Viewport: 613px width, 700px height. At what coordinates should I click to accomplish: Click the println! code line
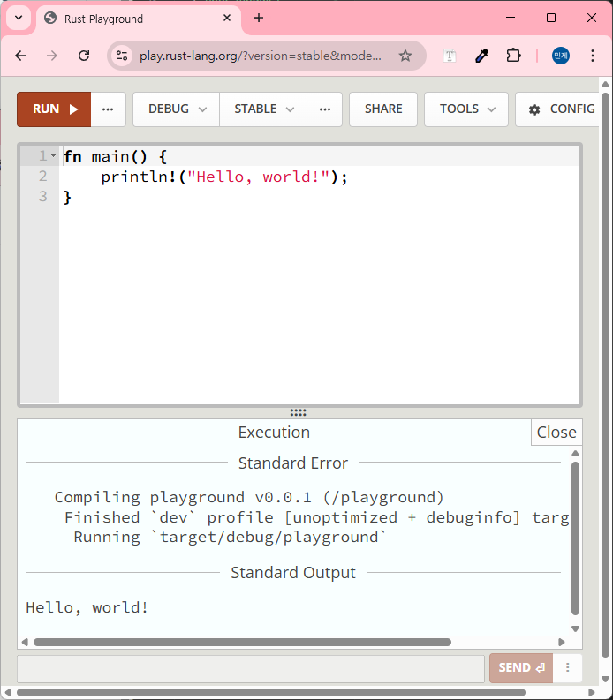coord(223,177)
